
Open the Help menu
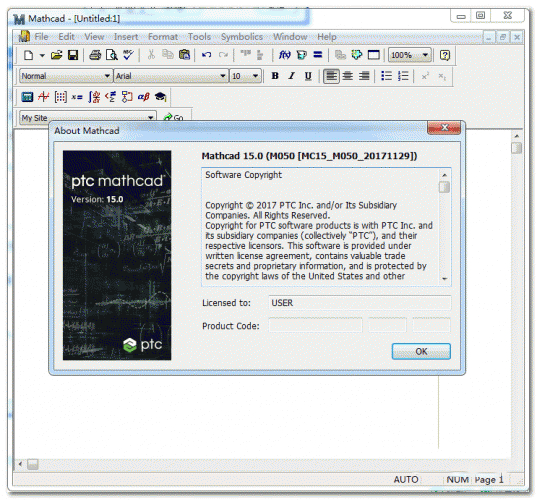pos(326,37)
